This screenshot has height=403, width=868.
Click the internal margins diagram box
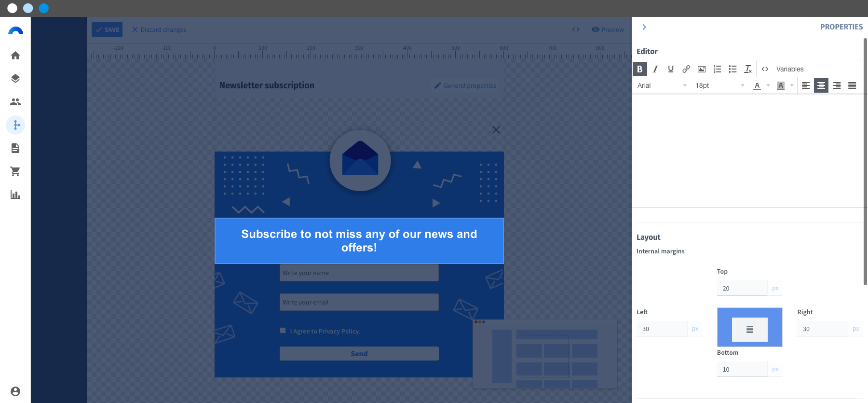point(750,327)
